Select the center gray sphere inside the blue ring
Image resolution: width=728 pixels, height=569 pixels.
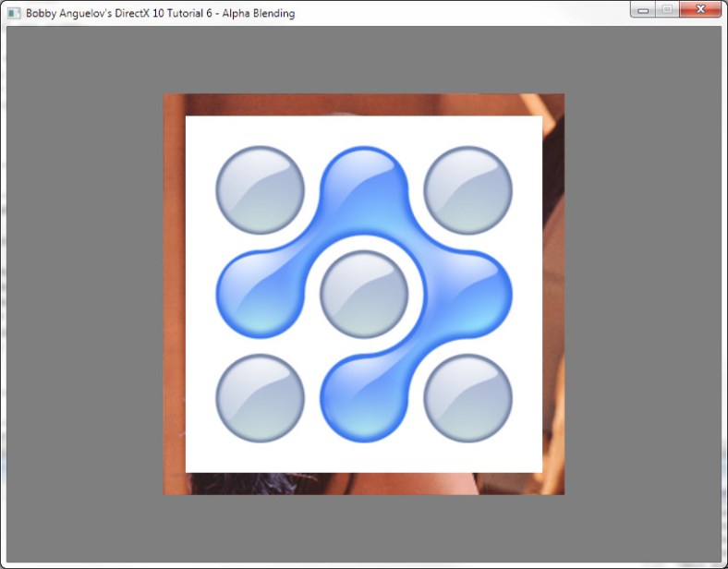coord(364,293)
